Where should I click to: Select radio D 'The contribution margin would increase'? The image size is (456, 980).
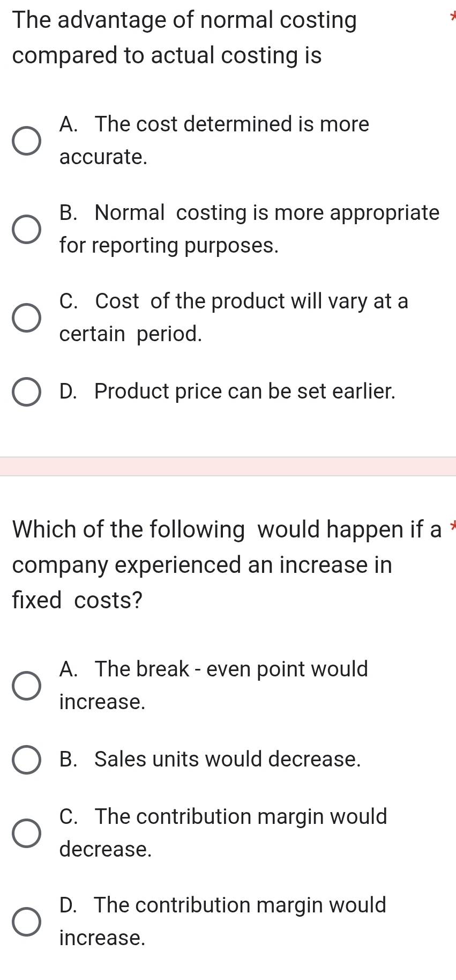coord(27,922)
